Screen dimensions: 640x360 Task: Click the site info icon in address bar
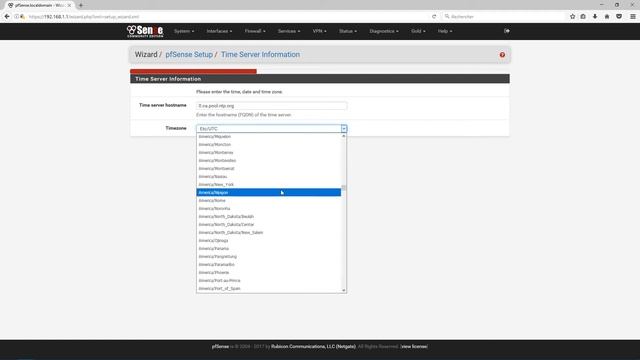click(x=16, y=17)
